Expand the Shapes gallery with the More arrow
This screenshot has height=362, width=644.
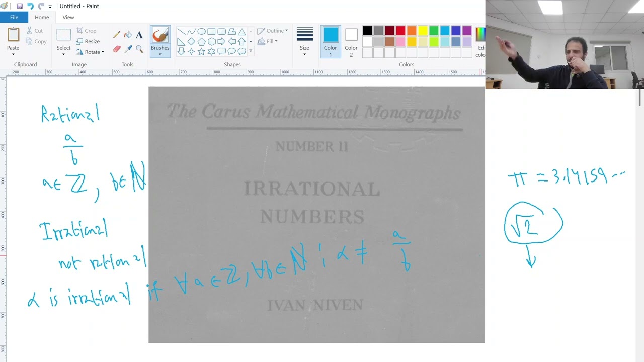(251, 51)
